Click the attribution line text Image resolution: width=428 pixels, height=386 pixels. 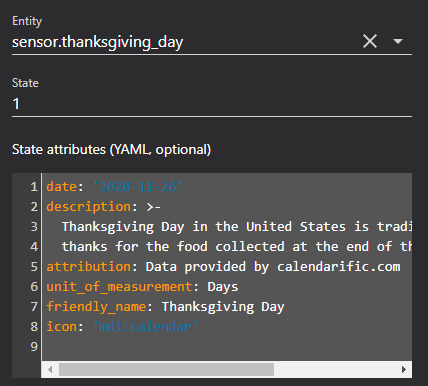[223, 267]
